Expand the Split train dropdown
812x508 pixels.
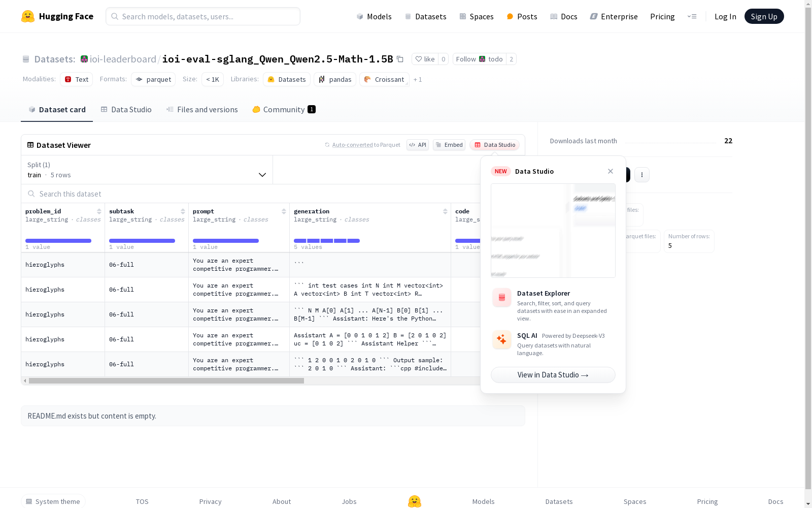(147, 170)
